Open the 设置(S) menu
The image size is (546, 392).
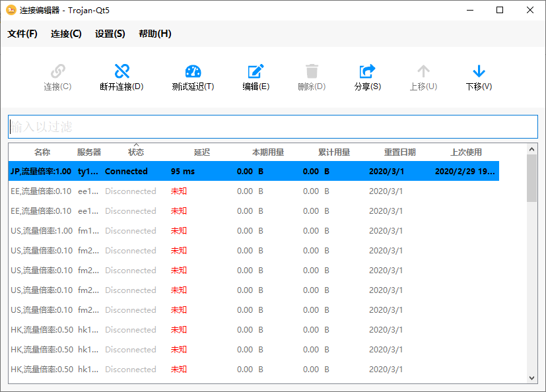pos(110,33)
